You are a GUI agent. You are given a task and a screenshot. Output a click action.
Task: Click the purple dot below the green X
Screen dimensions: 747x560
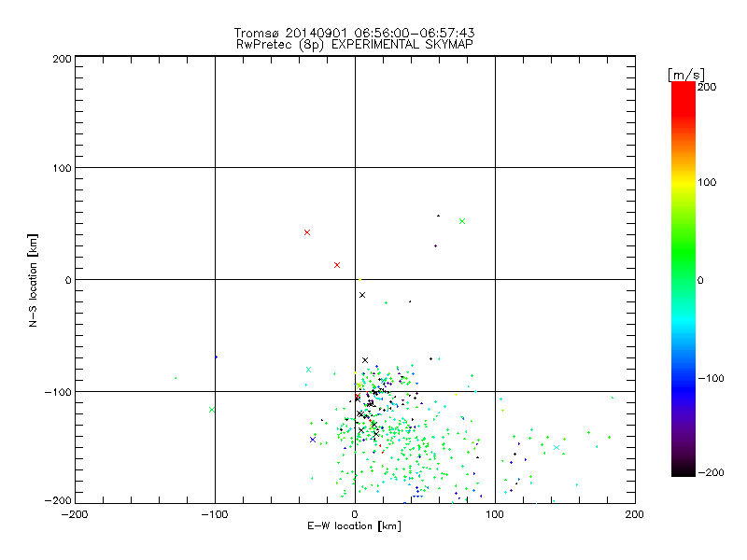pos(435,245)
